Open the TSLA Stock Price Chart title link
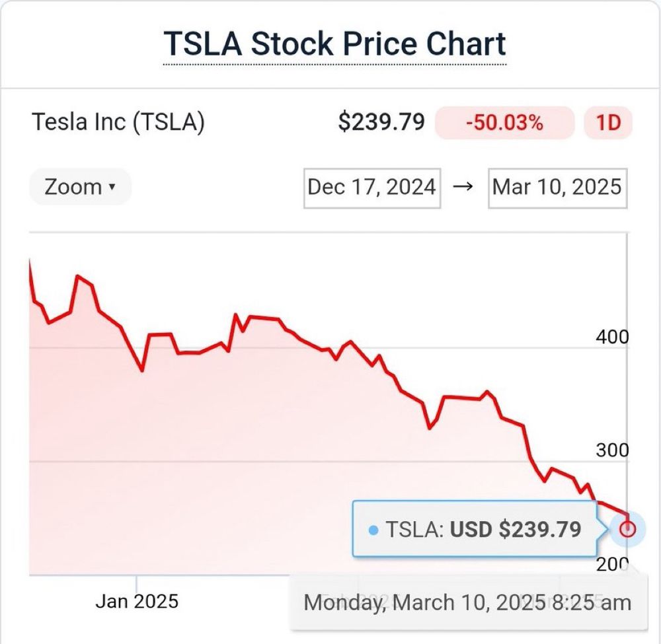The height and width of the screenshot is (644, 661). tap(334, 44)
